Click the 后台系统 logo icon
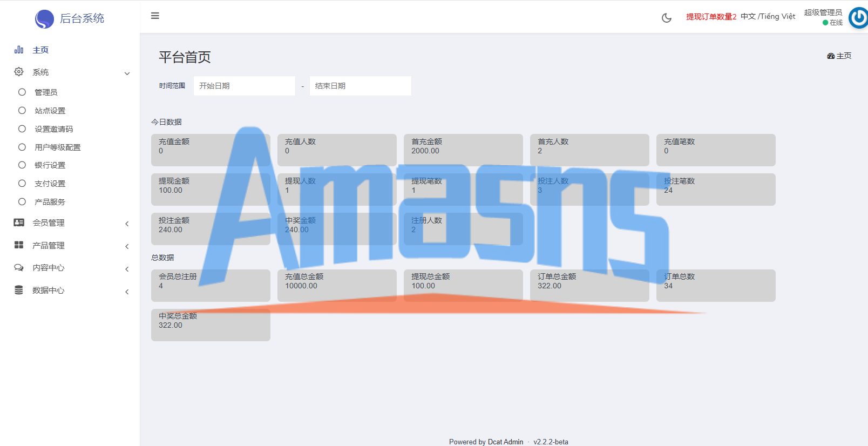 pos(44,19)
